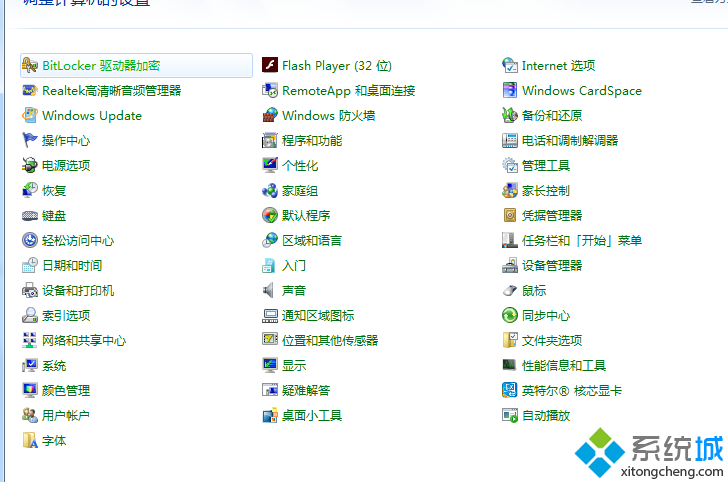Click the 位置和其他传感器 icon
Image resolution: width=728 pixels, height=482 pixels.
pyautogui.click(x=270, y=340)
